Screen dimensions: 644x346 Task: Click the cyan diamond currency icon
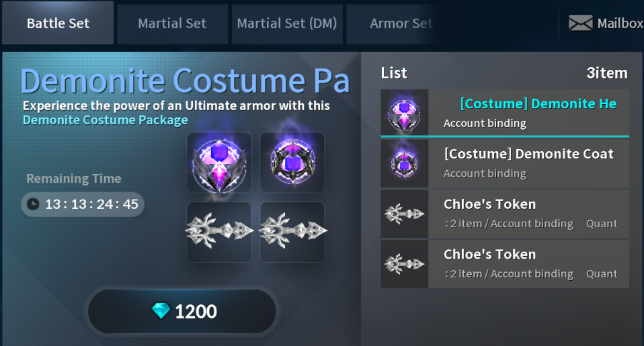coord(161,311)
